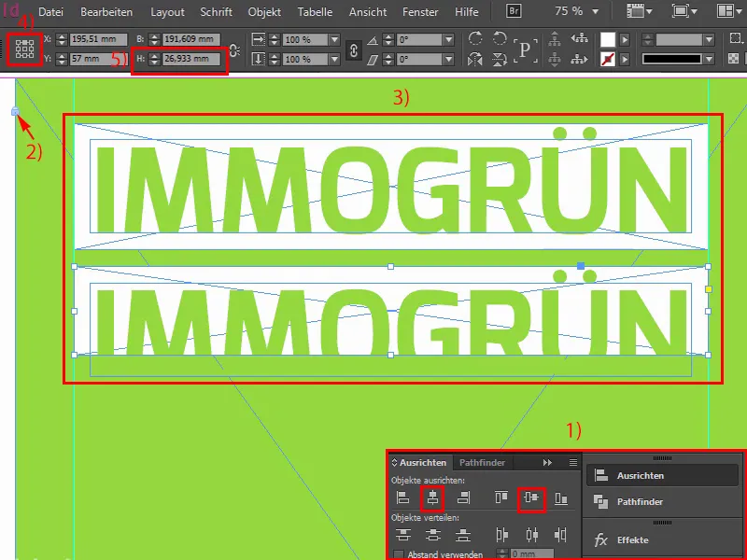This screenshot has width=747, height=560.
Task: Open the view options menu icon
Action: tap(640, 11)
